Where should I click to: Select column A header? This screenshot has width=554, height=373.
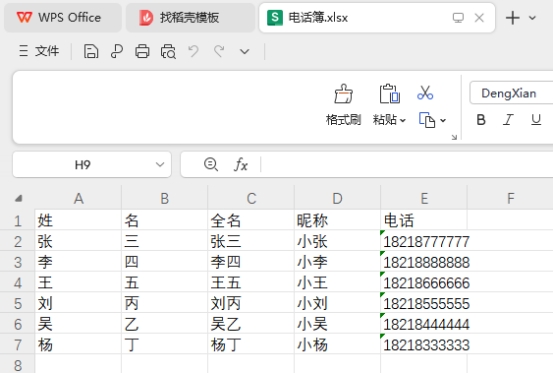pos(78,199)
